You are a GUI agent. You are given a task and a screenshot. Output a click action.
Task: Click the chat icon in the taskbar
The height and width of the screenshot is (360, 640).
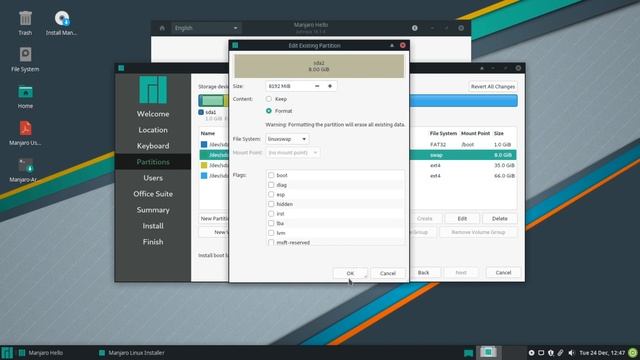pos(468,353)
